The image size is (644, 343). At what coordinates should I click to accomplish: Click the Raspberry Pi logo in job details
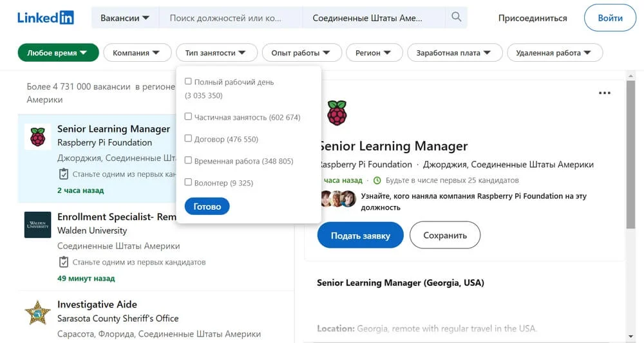pyautogui.click(x=337, y=113)
